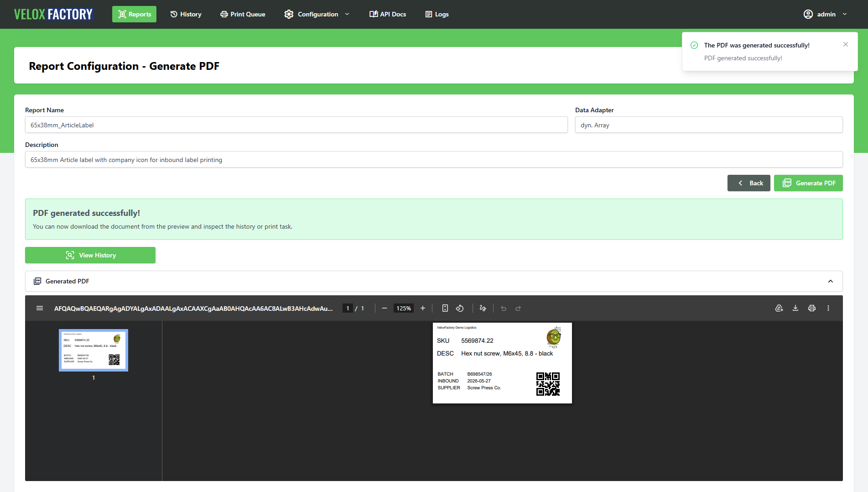Click the SKU value 5569874.22
The height and width of the screenshot is (492, 868).
click(477, 340)
